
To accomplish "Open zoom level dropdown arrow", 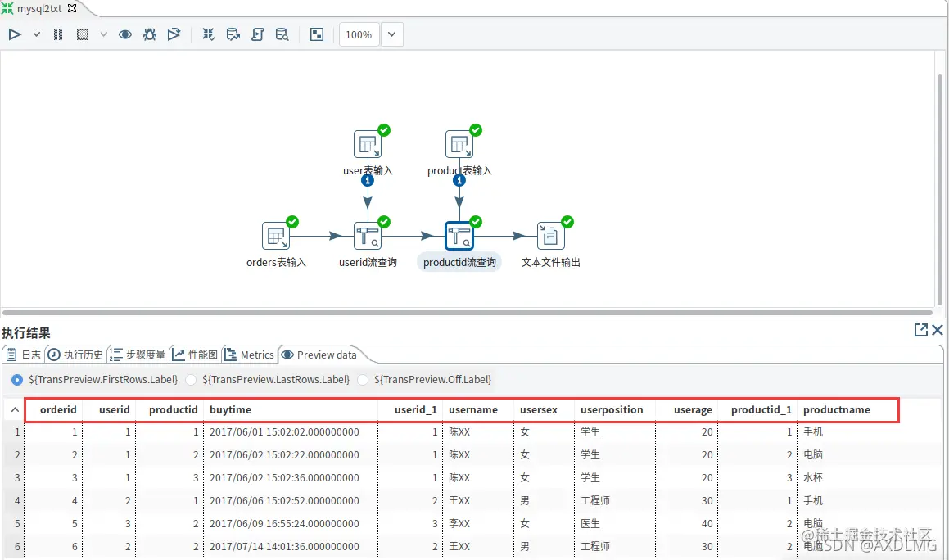I will click(391, 34).
